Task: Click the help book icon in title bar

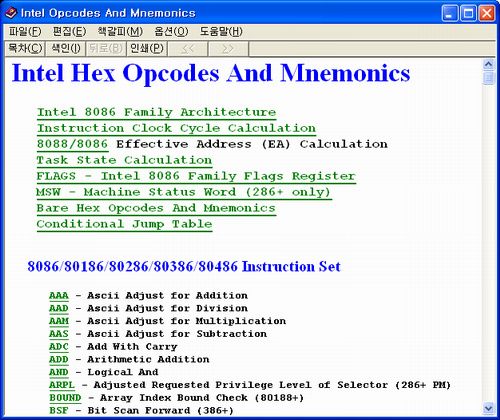Action: click(11, 13)
